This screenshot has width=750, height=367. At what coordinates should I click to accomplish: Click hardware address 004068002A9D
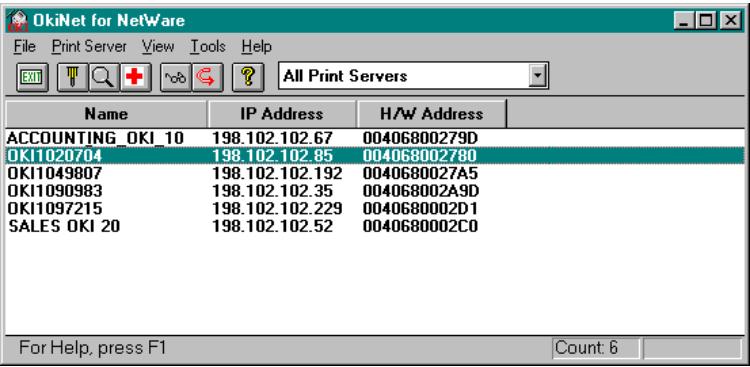click(421, 191)
